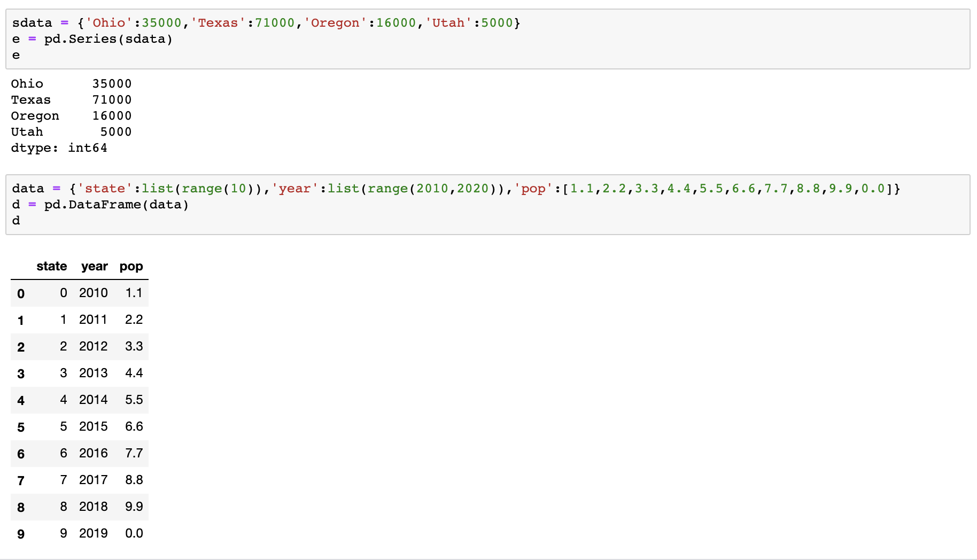Click the row with index 0 in dataframe
The width and height of the screenshot is (977, 560).
80,293
